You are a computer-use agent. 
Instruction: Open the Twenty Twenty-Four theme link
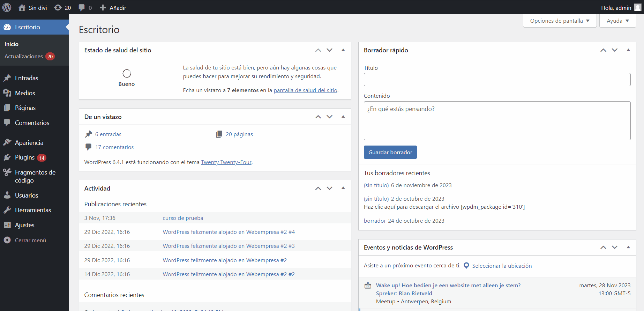click(x=226, y=162)
